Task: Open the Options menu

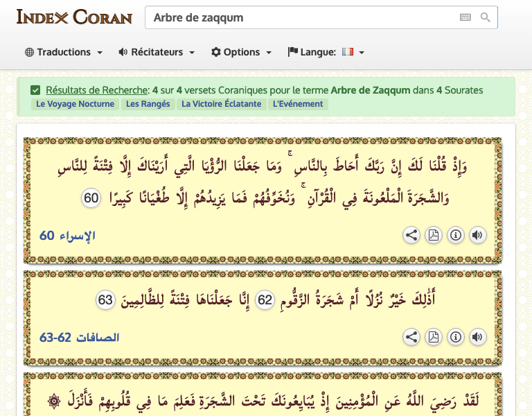Action: pyautogui.click(x=241, y=52)
